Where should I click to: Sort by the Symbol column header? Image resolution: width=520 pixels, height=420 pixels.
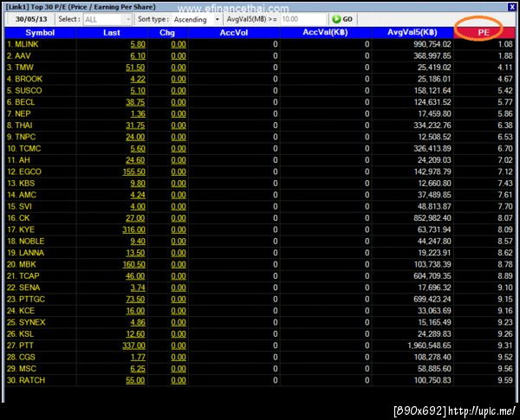point(40,33)
